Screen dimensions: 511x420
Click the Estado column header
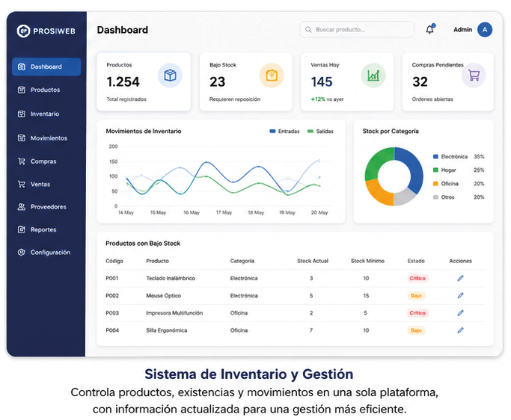[x=416, y=261]
